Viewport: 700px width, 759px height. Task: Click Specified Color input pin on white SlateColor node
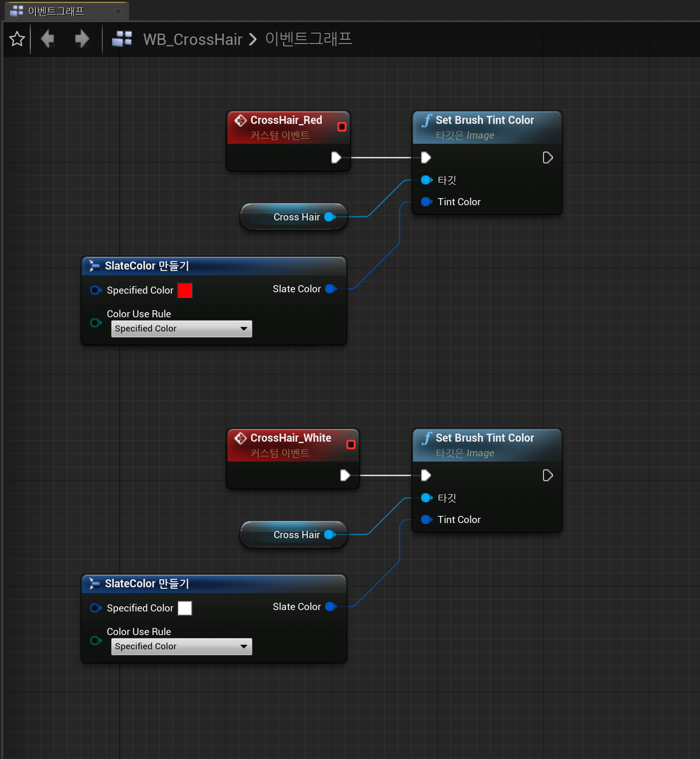point(96,608)
